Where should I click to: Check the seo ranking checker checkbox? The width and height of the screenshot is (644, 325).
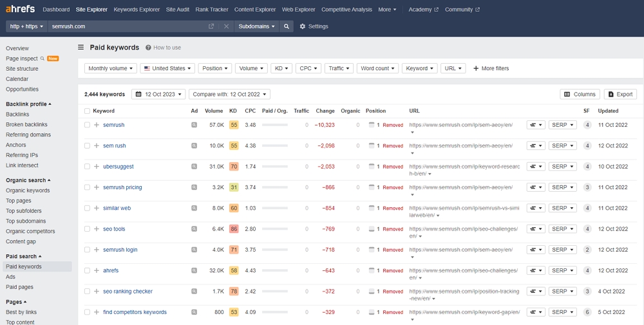(x=87, y=292)
